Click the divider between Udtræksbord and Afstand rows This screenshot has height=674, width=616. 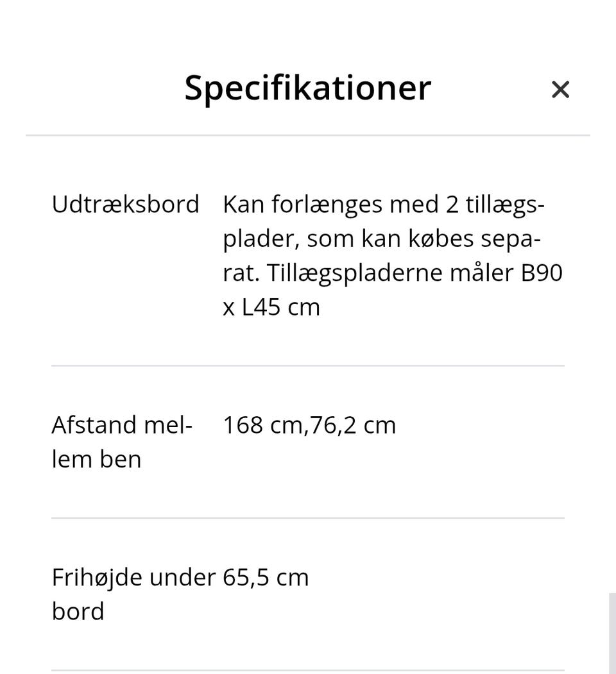307,366
